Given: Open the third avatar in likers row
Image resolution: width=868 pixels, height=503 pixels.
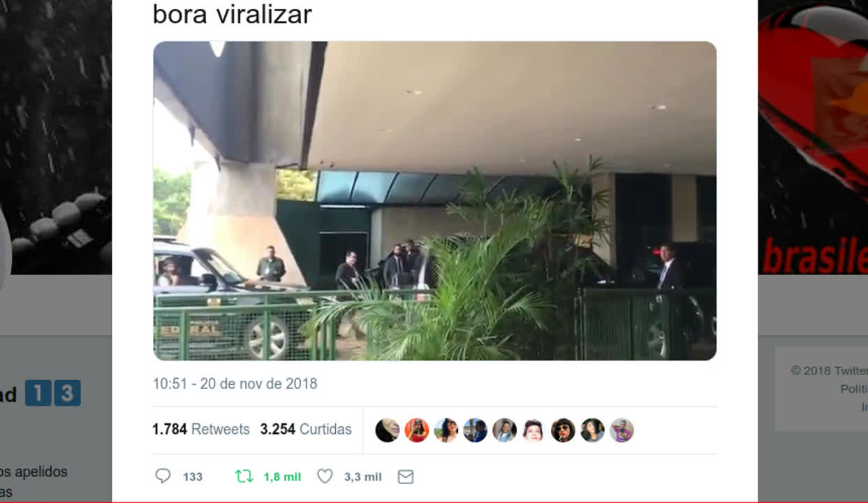Looking at the screenshot, I should (x=446, y=430).
